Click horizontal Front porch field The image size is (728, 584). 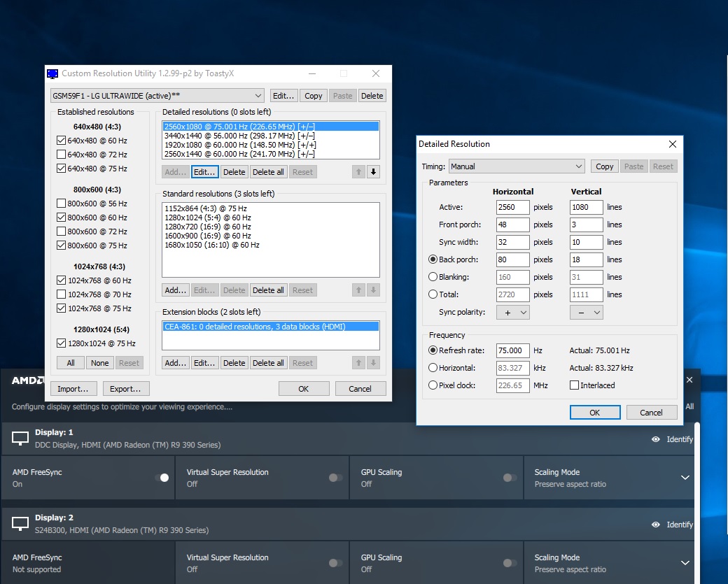point(512,225)
